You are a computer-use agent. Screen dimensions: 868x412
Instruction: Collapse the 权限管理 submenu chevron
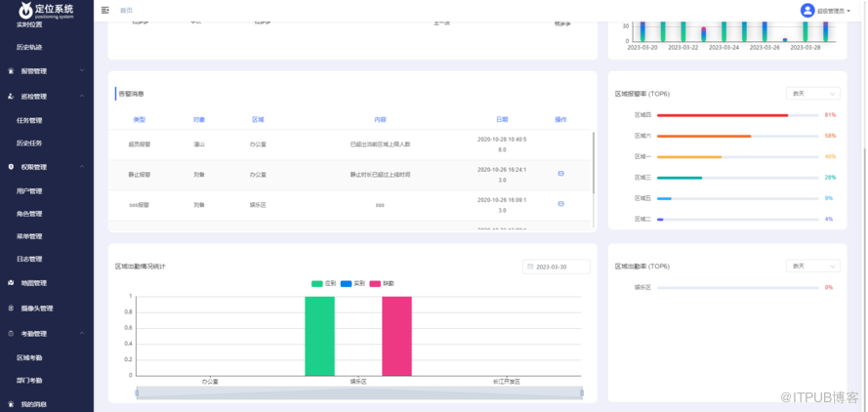[x=82, y=166]
